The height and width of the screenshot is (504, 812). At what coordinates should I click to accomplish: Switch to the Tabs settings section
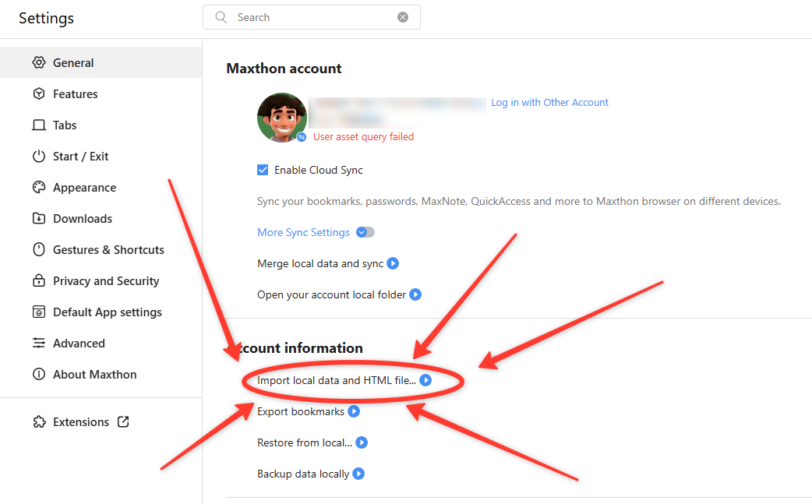pos(65,125)
